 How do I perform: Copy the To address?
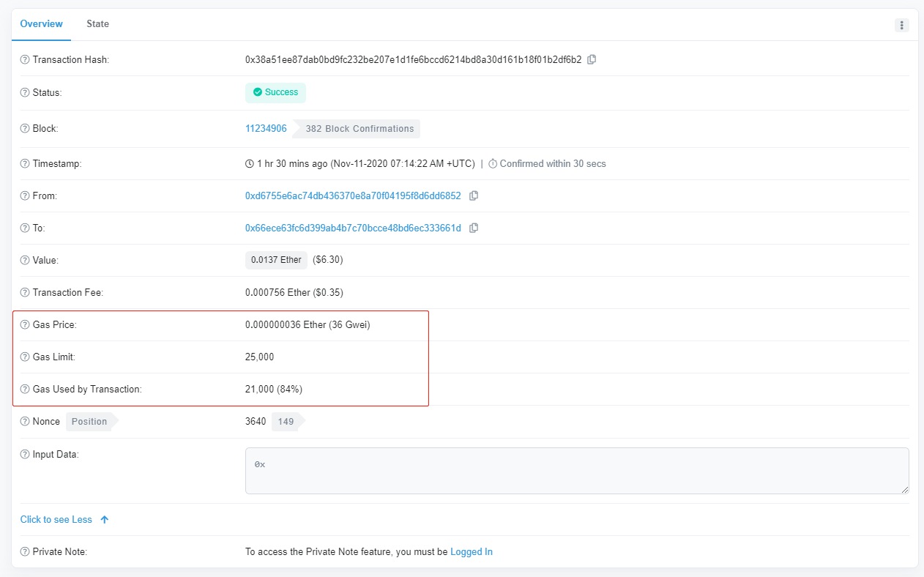[x=474, y=228]
